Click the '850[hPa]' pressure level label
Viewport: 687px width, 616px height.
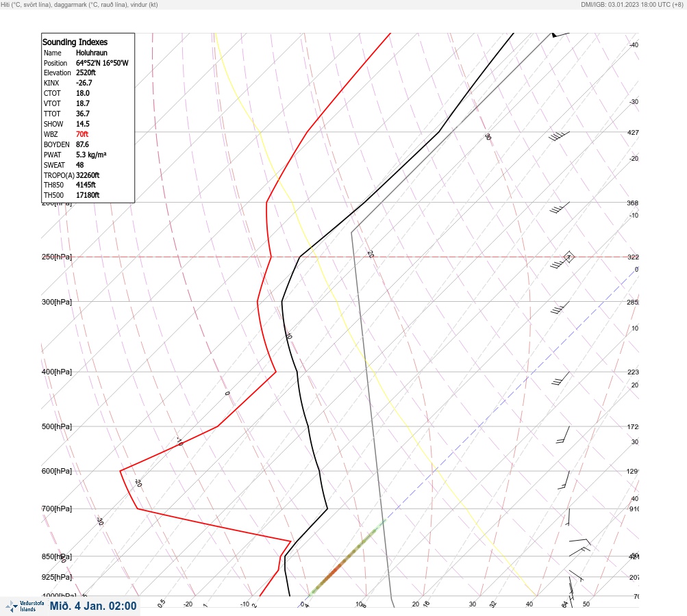pyautogui.click(x=57, y=556)
